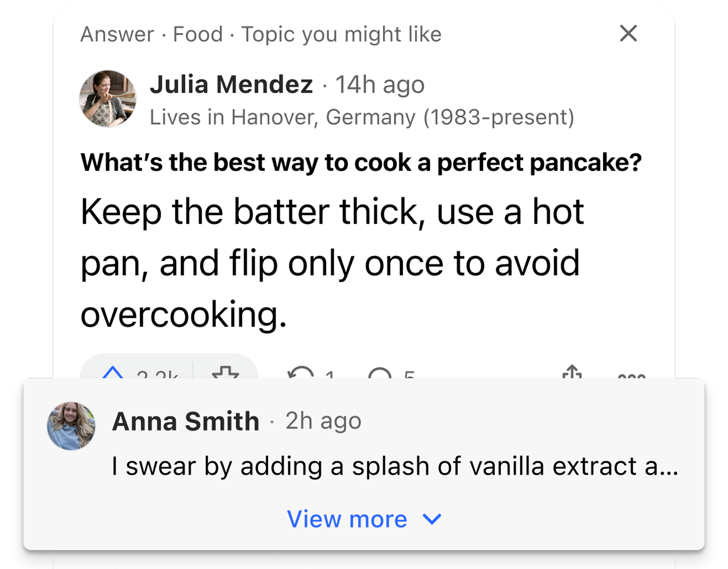Screen dimensions: 728x569
Task: Click the 14h ago timestamp
Action: 380,85
